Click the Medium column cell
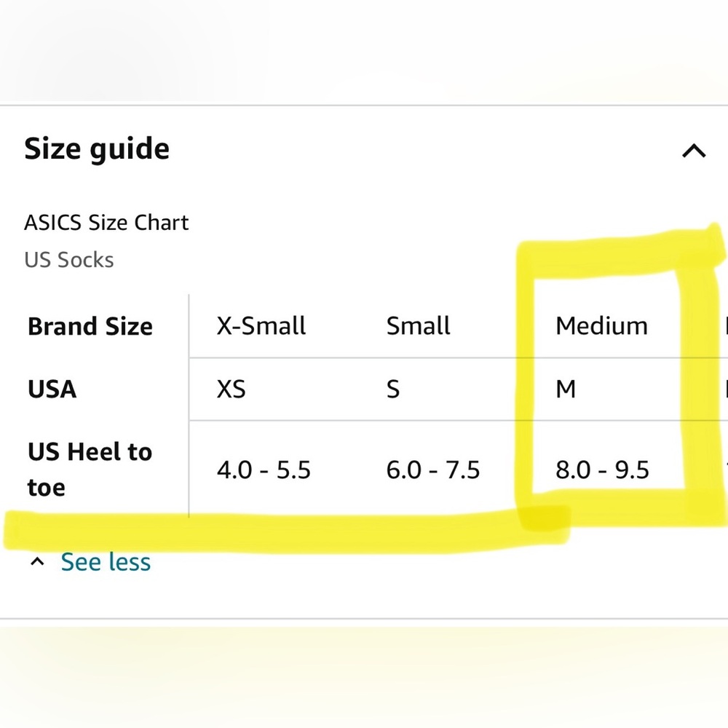 coord(601,325)
